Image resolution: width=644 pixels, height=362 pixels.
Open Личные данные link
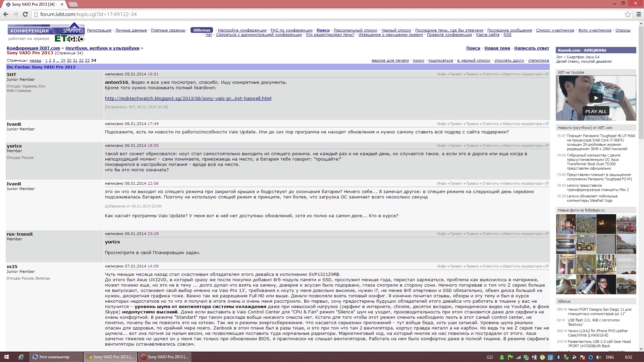131,30
